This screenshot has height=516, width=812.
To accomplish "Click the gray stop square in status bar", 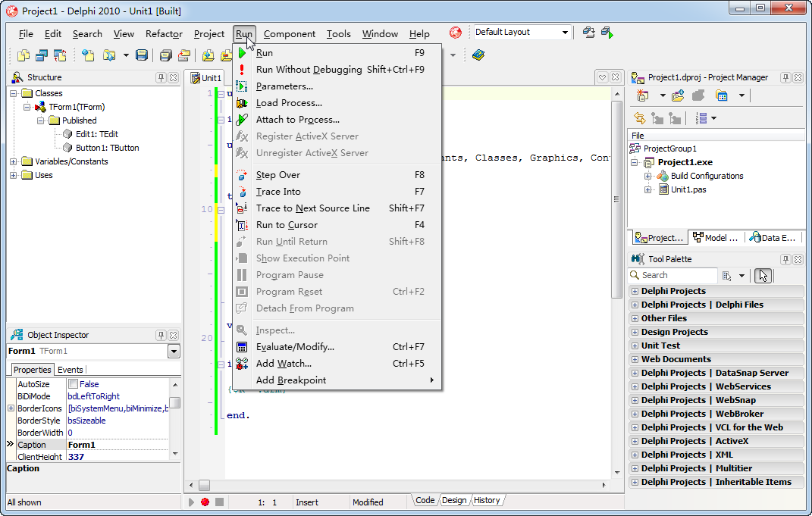I will [x=220, y=502].
